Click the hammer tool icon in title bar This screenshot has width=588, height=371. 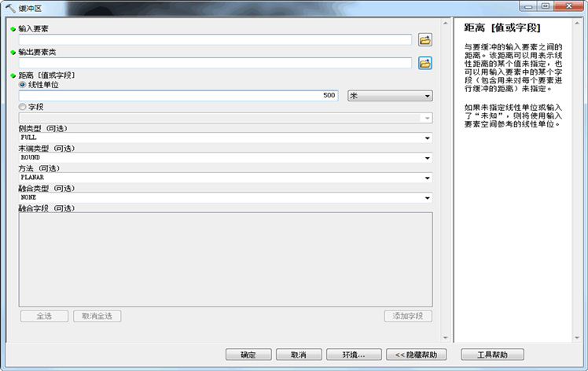10,8
